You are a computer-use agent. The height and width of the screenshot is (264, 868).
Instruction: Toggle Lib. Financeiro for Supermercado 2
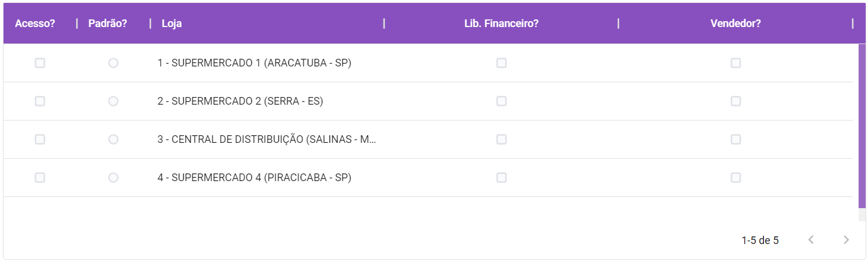tap(502, 101)
